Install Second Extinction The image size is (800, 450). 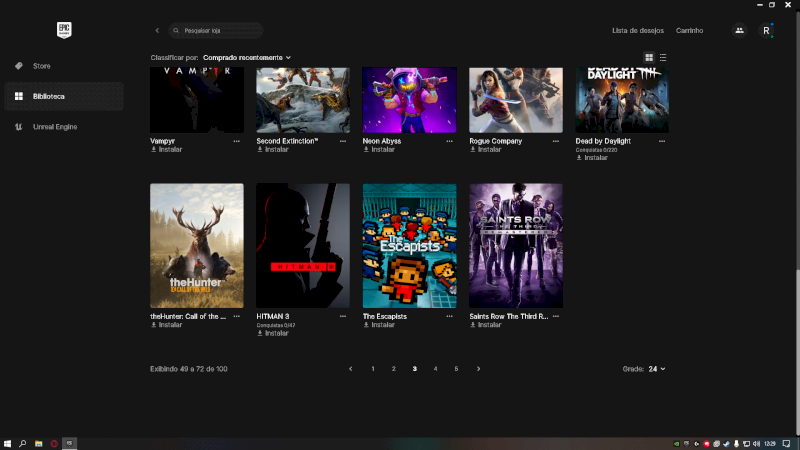(x=272, y=149)
